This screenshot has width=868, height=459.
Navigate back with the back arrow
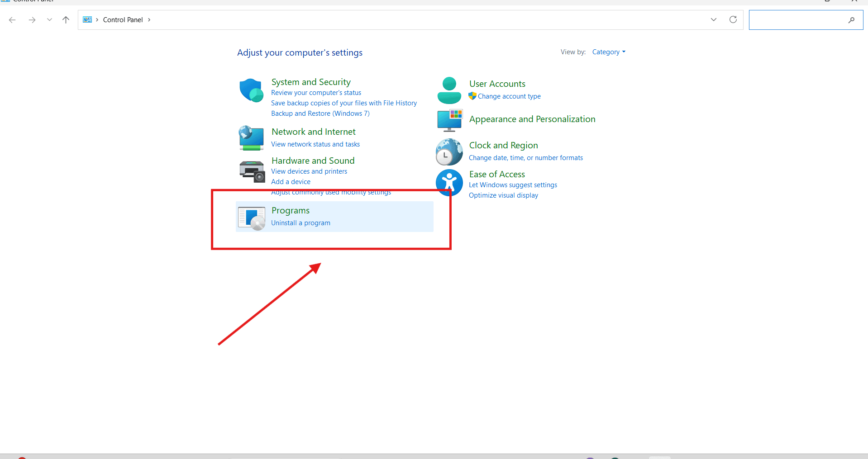point(12,19)
